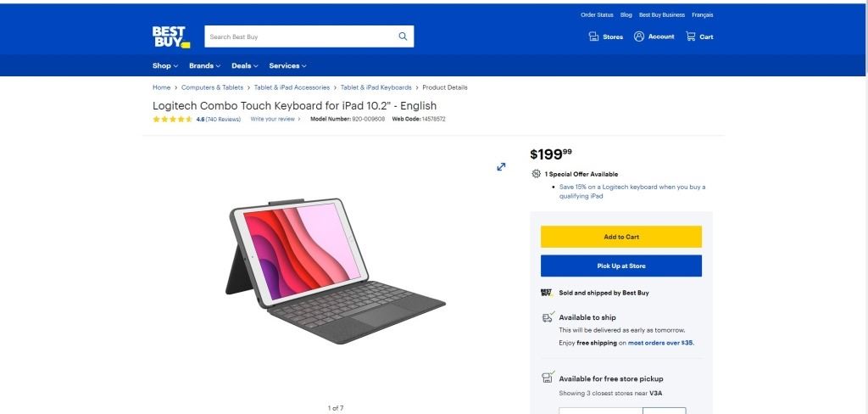Click the search magnifier icon
Viewport: 868px width, 414px height.
tap(403, 36)
